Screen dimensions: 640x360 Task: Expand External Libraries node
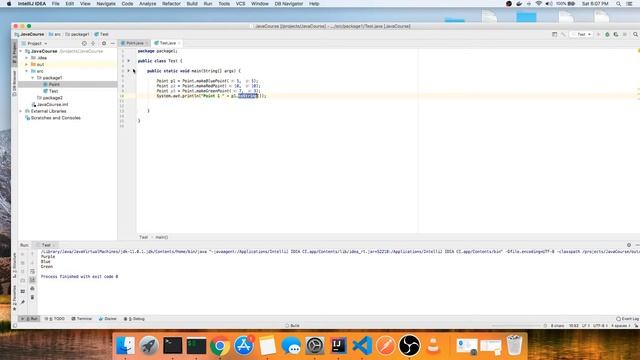(21, 111)
